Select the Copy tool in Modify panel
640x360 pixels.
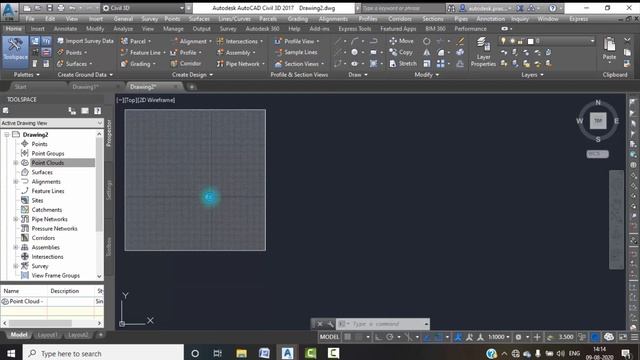click(401, 52)
